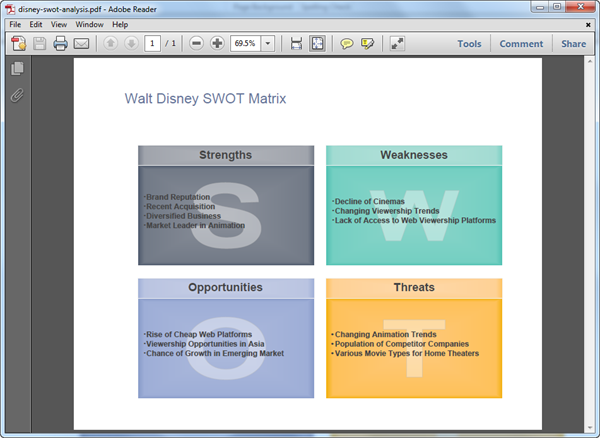
Task: Click 'Lack of Access to Web Viewership Platforms'
Action: click(x=415, y=221)
